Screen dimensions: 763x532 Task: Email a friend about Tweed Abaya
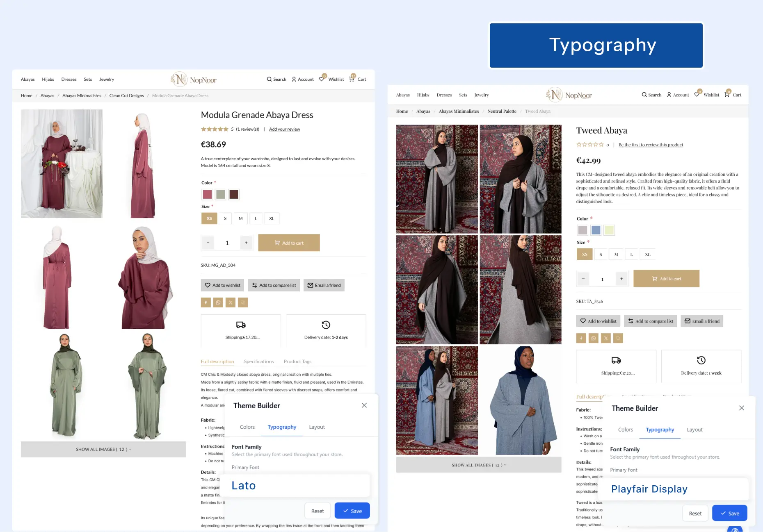[x=702, y=321]
